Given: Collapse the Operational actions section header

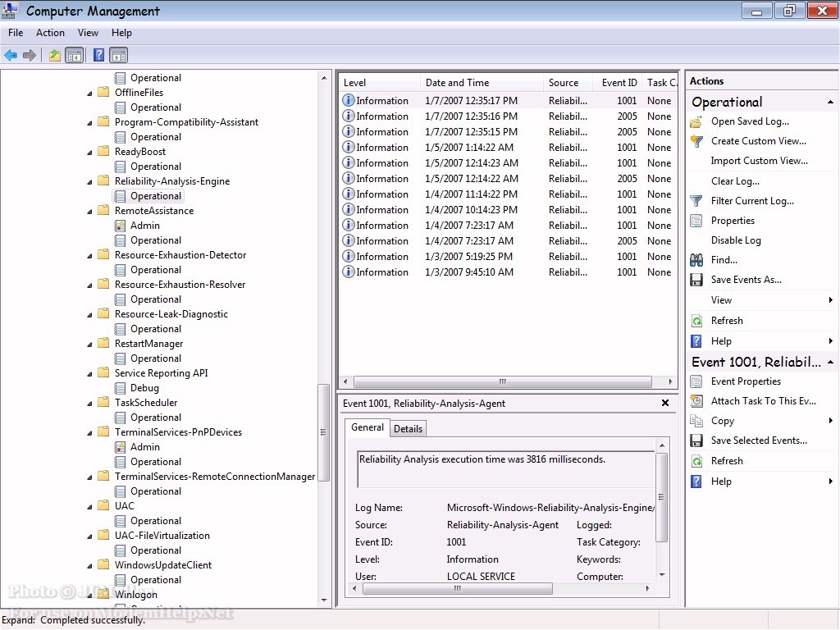Looking at the screenshot, I should coord(830,102).
